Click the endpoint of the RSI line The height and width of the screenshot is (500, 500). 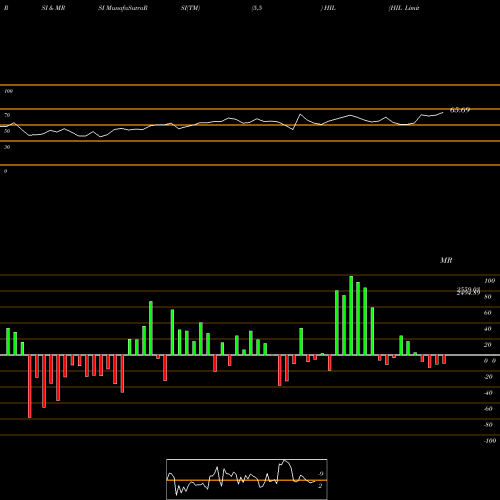point(443,112)
